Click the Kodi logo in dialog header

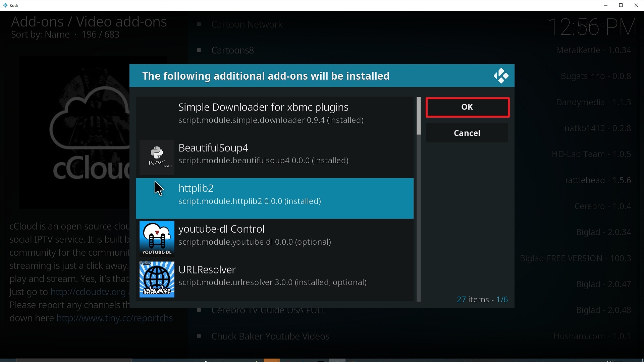(x=501, y=76)
